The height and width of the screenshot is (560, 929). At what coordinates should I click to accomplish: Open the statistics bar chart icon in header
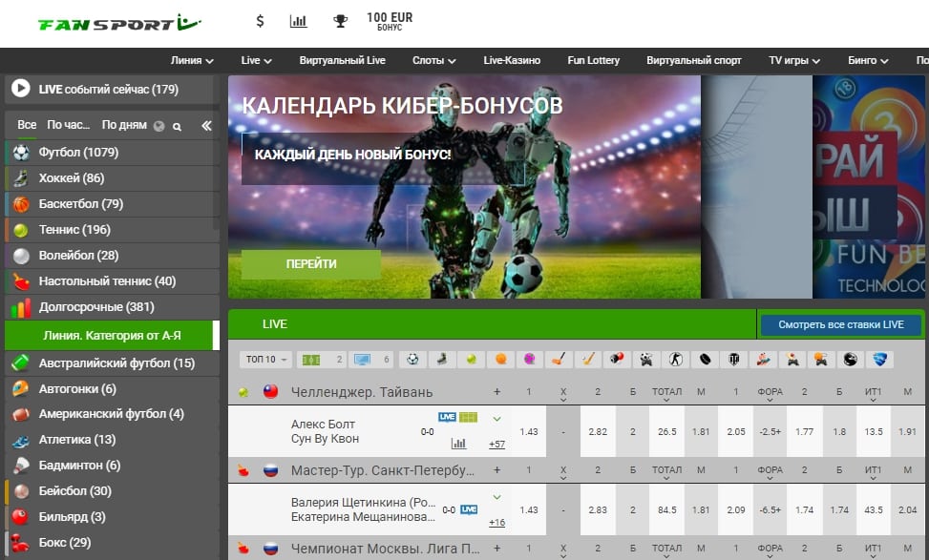tap(299, 21)
